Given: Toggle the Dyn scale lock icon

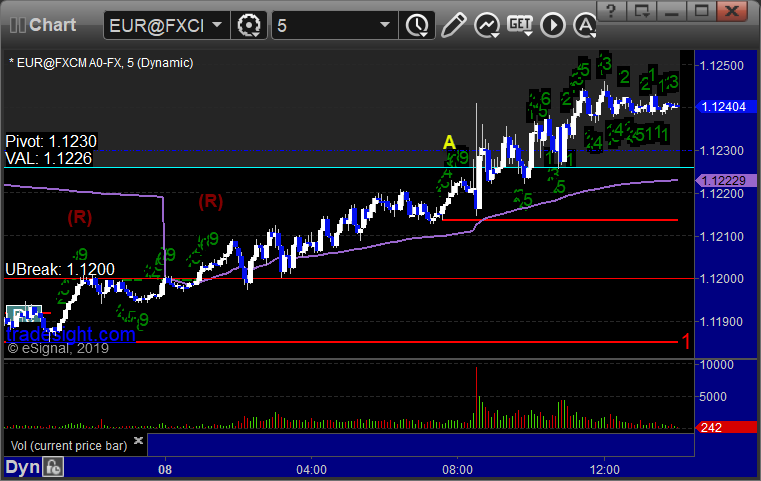Looking at the screenshot, I should [53, 467].
